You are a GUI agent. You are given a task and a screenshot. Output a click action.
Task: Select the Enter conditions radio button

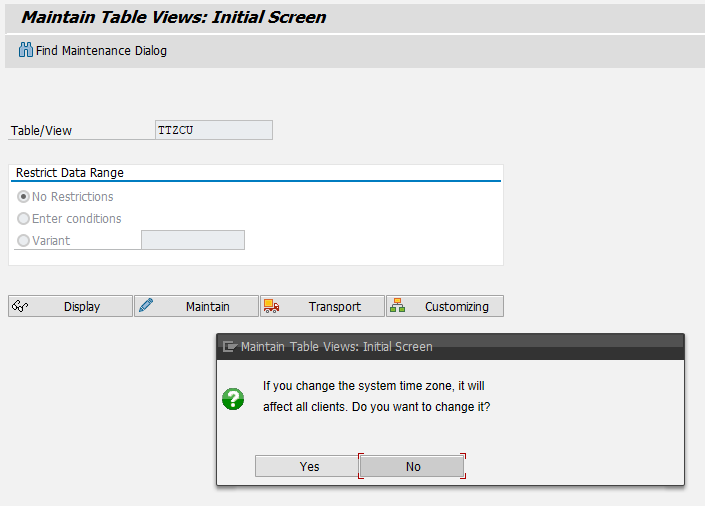pos(23,219)
